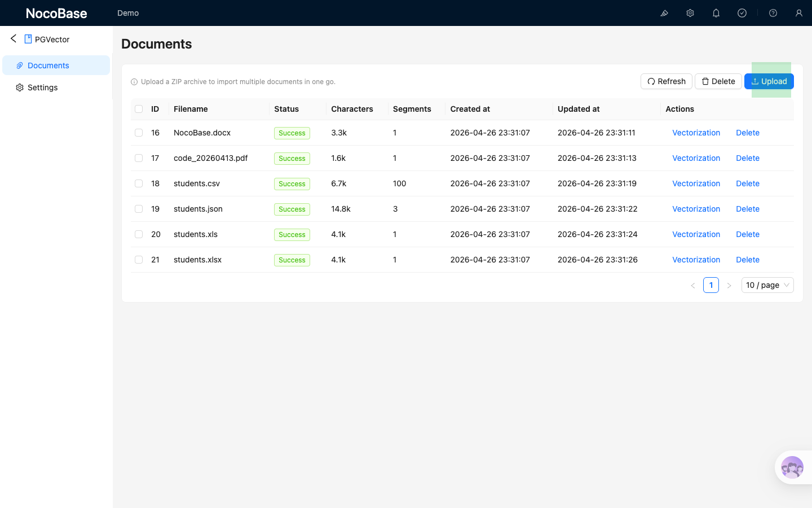Screen dimensions: 812x508
Task: Go to next page arrow in pagination
Action: 729,286
